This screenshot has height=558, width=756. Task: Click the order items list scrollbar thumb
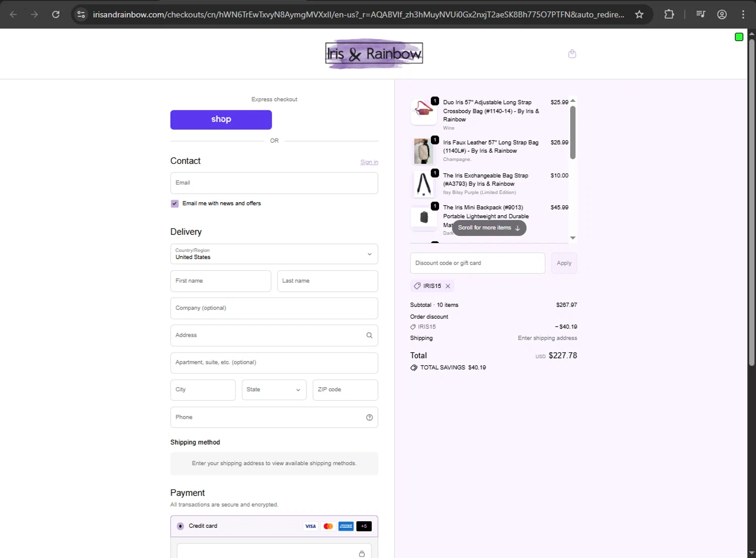click(573, 133)
